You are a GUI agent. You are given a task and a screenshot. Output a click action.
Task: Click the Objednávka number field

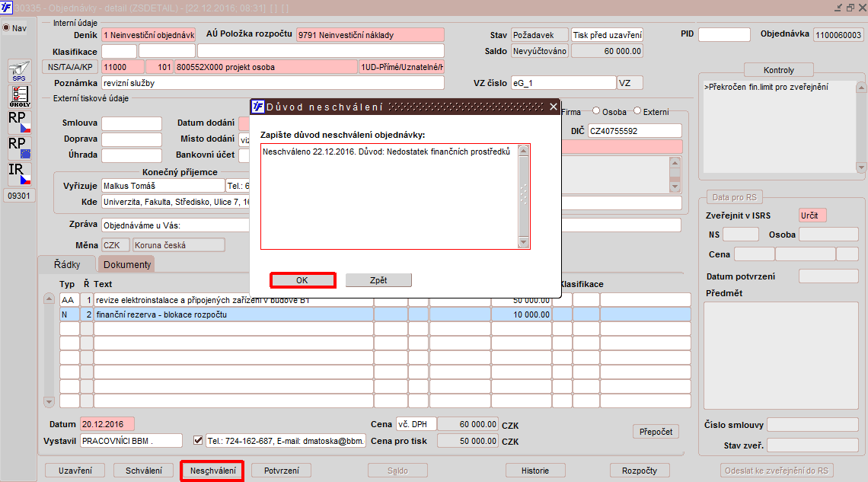coord(838,35)
